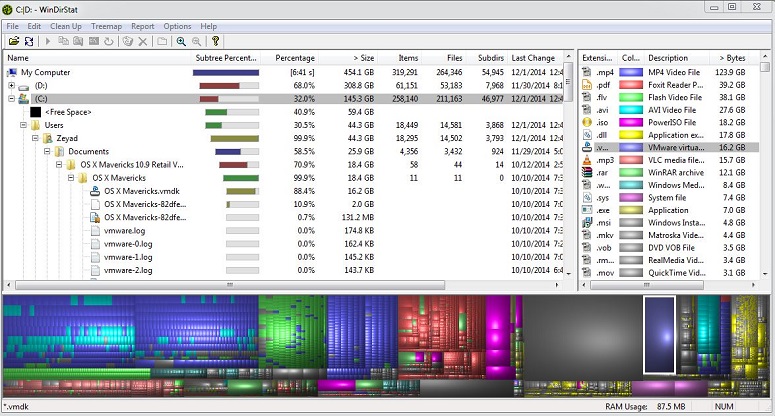
Task: Click the recycle bin delete icon
Action: pos(128,42)
